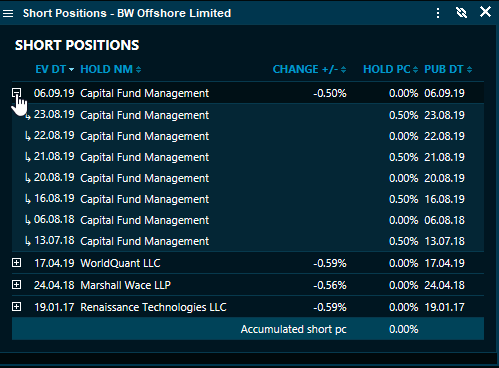This screenshot has height=368, width=499.
Task: Click the 0.50% hold value on 21.08.19 row
Action: coord(403,157)
